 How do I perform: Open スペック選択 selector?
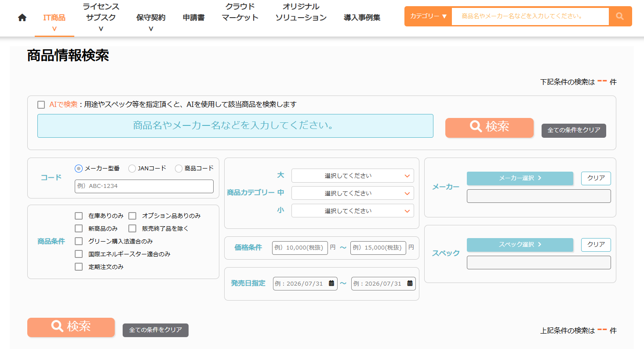(x=520, y=245)
